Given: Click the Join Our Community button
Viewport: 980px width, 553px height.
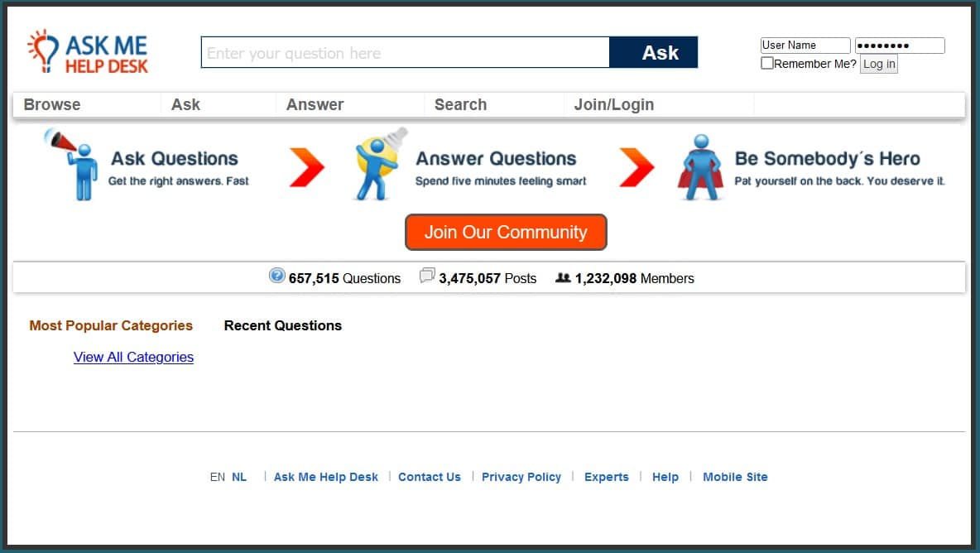Looking at the screenshot, I should [x=506, y=232].
